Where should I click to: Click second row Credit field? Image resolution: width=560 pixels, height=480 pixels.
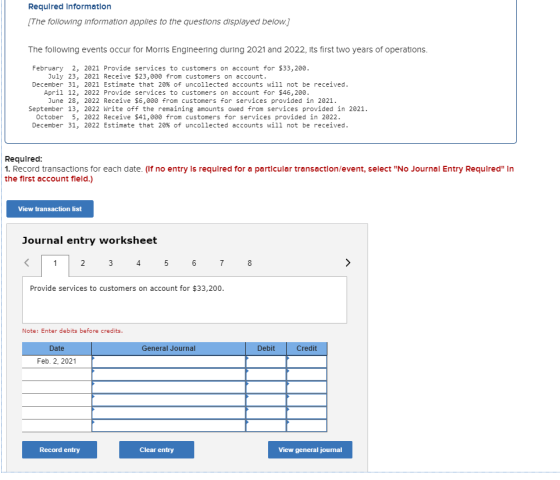click(307, 374)
